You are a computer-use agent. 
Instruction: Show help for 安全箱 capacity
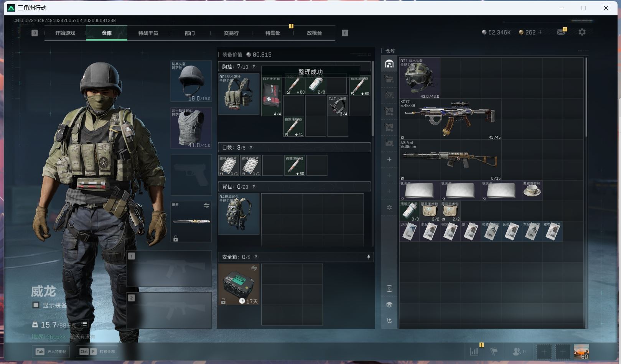coord(256,257)
